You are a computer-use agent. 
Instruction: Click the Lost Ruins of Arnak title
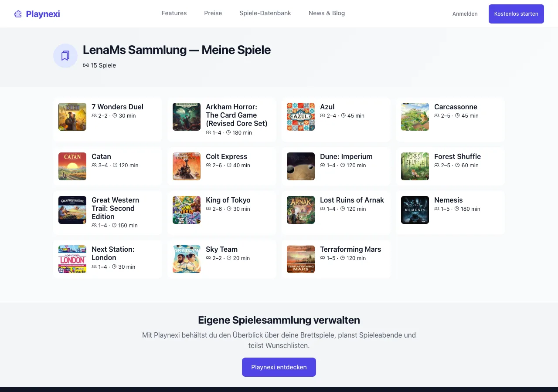click(x=352, y=200)
